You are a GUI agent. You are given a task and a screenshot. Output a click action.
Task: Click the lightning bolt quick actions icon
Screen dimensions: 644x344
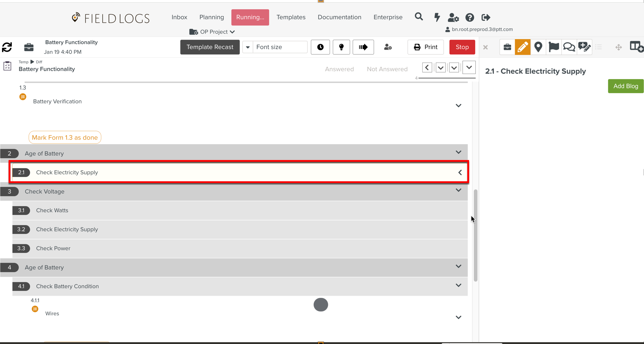point(437,17)
